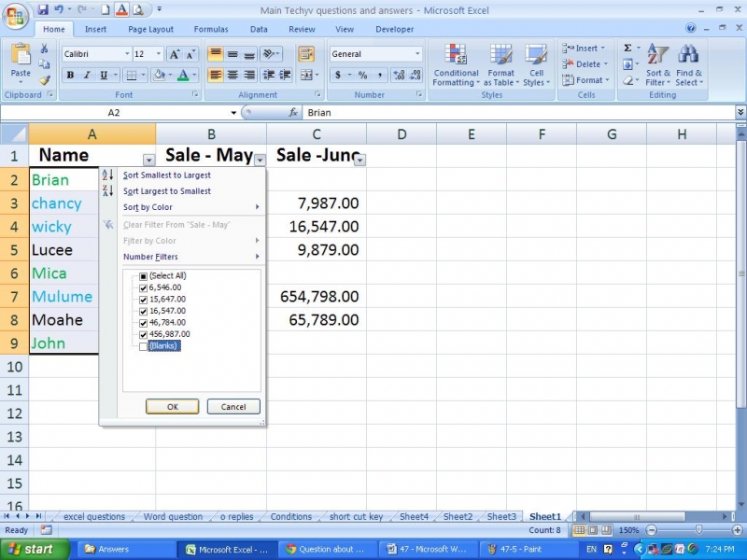Open the General number format dropdown

click(x=417, y=54)
